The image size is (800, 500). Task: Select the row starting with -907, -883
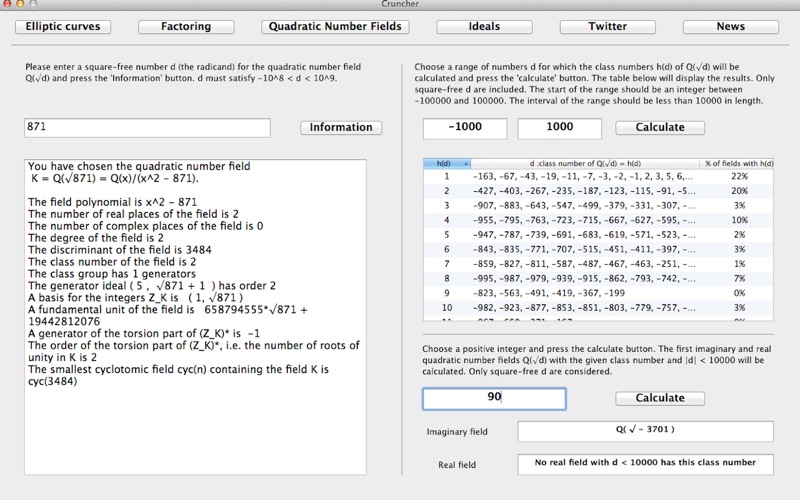click(x=598, y=206)
